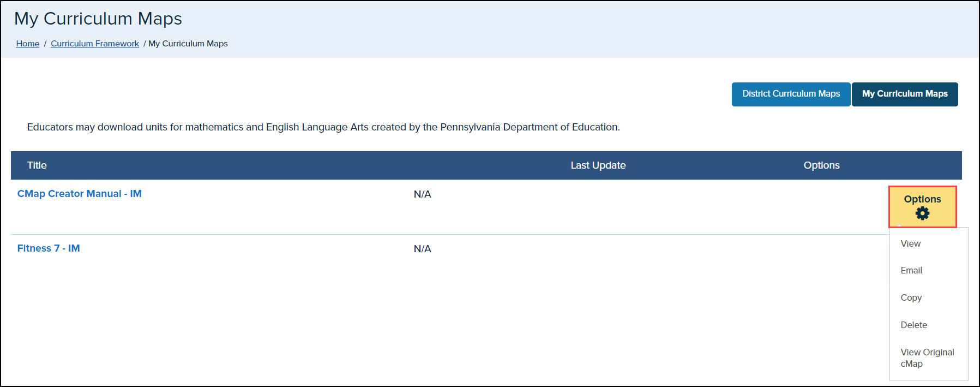Open the Home breadcrumb link
Viewport: 980px width, 387px height.
tap(28, 44)
